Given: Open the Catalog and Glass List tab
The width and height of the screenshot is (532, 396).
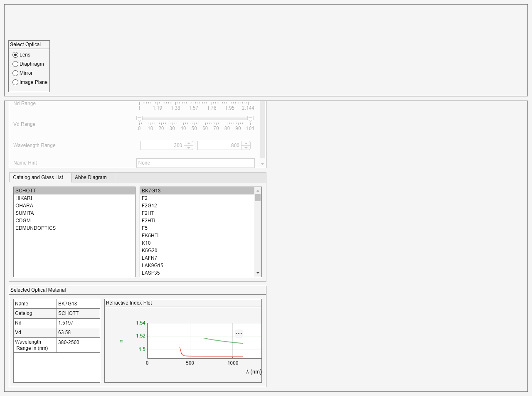Looking at the screenshot, I should point(39,177).
